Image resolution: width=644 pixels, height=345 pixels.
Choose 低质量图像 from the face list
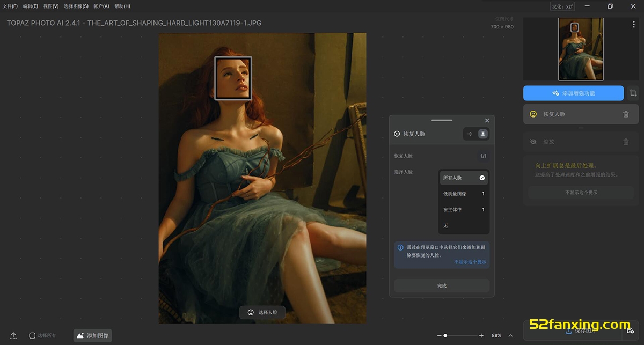point(464,194)
